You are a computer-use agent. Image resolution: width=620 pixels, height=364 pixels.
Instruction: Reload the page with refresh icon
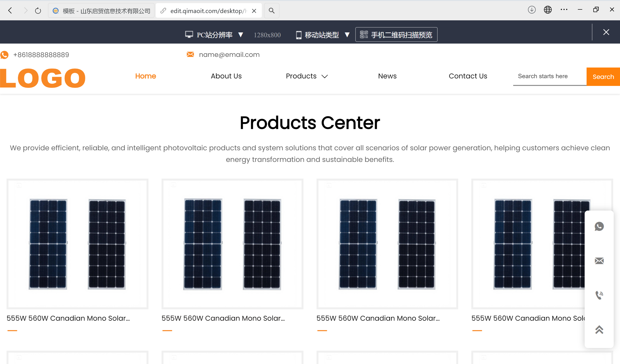(x=38, y=11)
